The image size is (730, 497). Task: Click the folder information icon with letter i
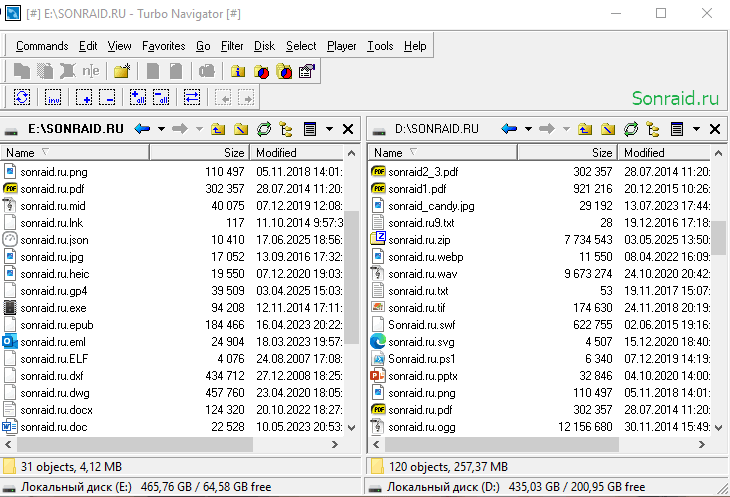[x=238, y=71]
